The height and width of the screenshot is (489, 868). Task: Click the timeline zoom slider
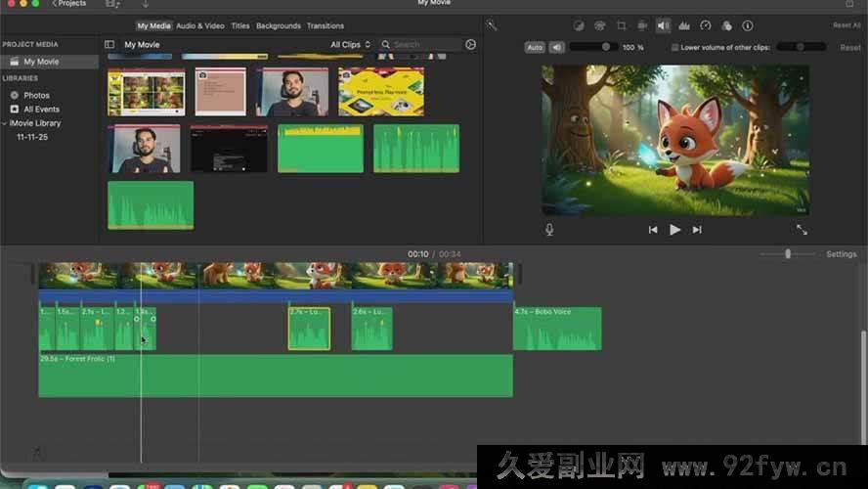pyautogui.click(x=788, y=254)
